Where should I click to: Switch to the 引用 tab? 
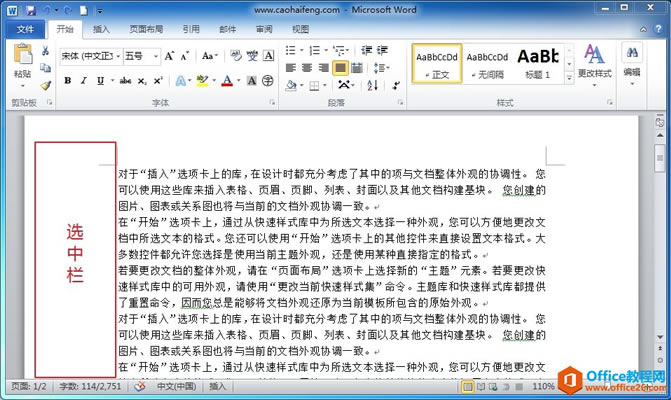pos(191,29)
